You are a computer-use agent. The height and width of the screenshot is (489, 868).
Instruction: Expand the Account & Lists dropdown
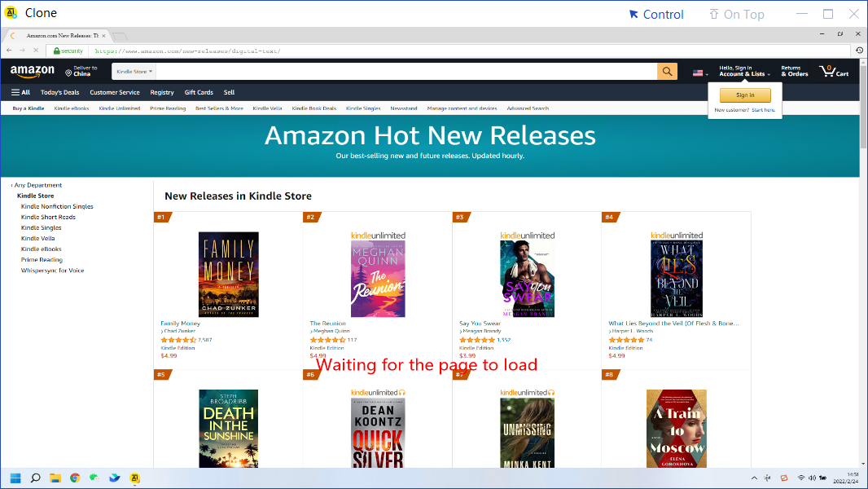tap(744, 71)
